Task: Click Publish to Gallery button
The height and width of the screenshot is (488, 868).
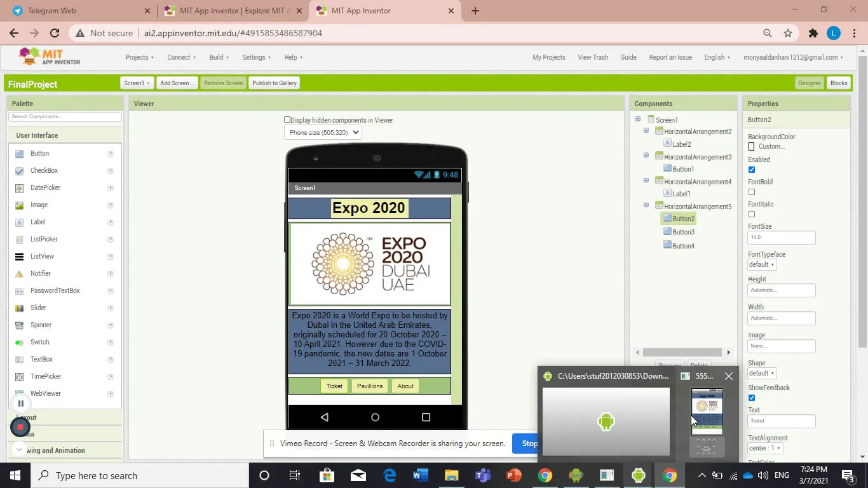Action: 275,83
